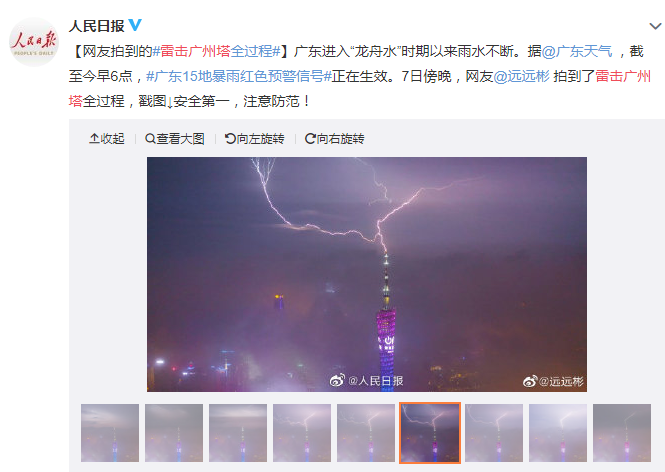Click the blue verified V badge
This screenshot has width=665, height=472.
135,25
